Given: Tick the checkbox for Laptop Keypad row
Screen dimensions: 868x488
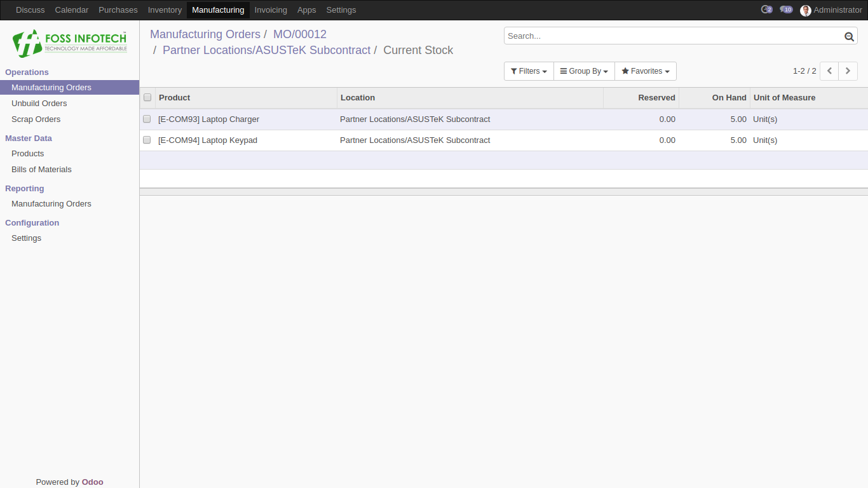Looking at the screenshot, I should 147,140.
